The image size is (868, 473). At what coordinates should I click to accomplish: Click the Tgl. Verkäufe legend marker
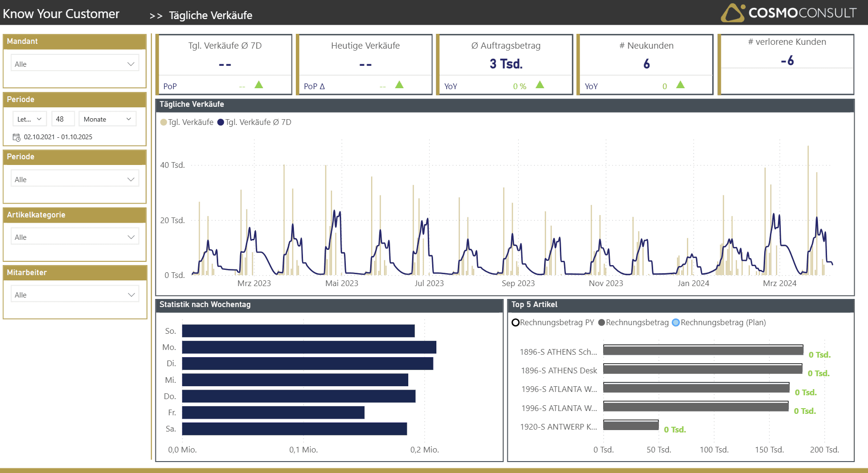(x=164, y=123)
